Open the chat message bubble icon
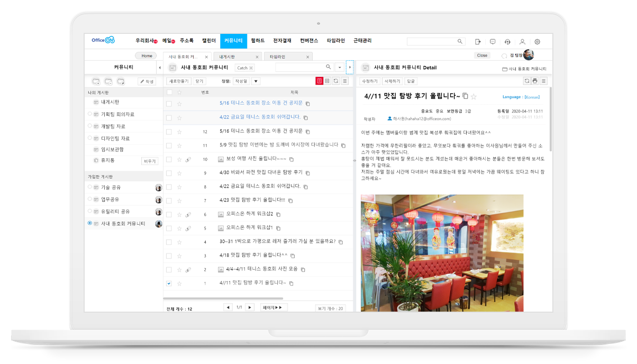 493,41
